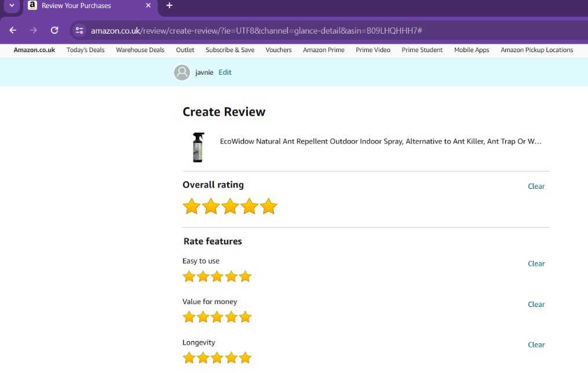588x373 pixels.
Task: Open Today's Deals
Action: pyautogui.click(x=86, y=50)
